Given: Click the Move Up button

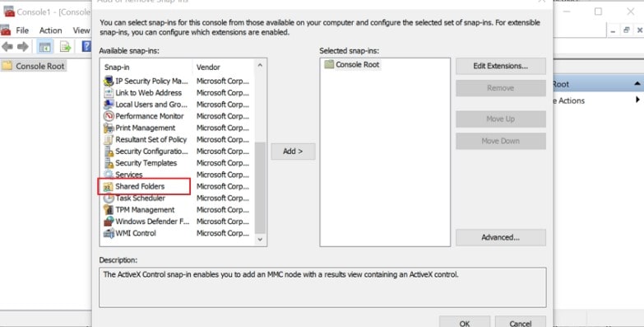Looking at the screenshot, I should pyautogui.click(x=501, y=119).
